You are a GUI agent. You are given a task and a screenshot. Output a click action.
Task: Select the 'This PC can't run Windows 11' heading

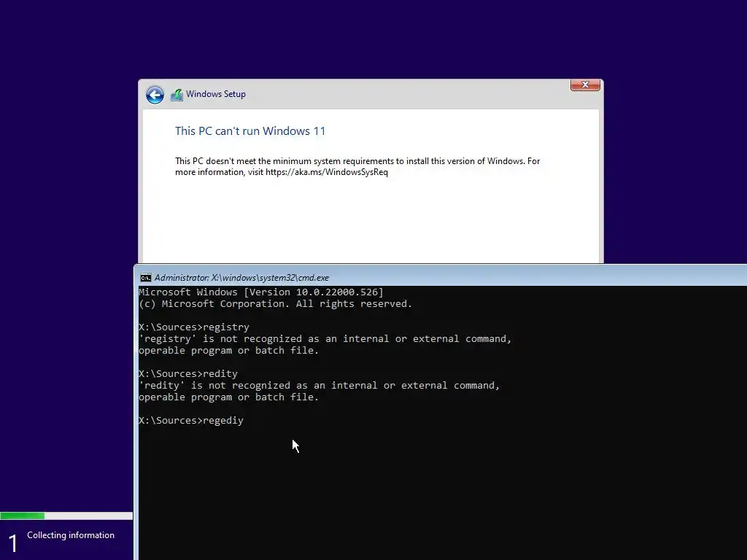tap(250, 131)
